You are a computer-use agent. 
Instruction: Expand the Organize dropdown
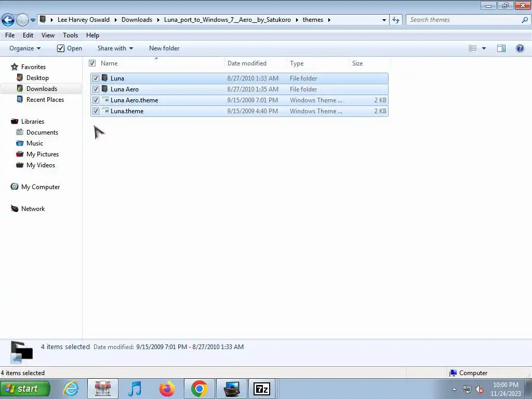pos(25,48)
